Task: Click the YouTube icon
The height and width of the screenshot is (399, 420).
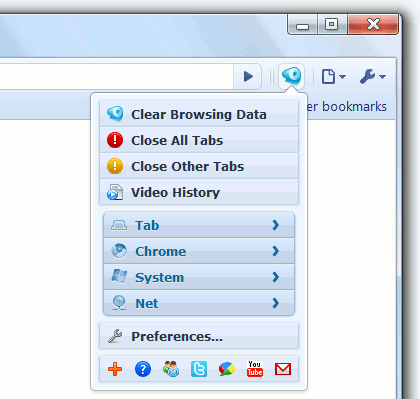Action: click(x=255, y=369)
